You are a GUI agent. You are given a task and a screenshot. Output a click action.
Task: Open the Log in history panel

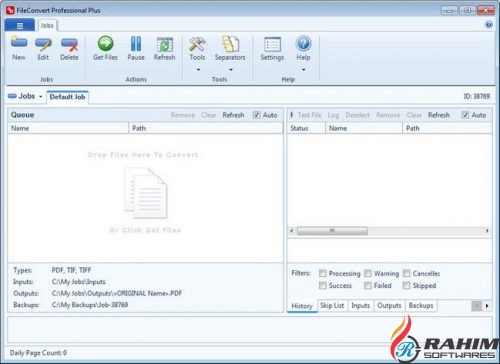[x=333, y=115]
